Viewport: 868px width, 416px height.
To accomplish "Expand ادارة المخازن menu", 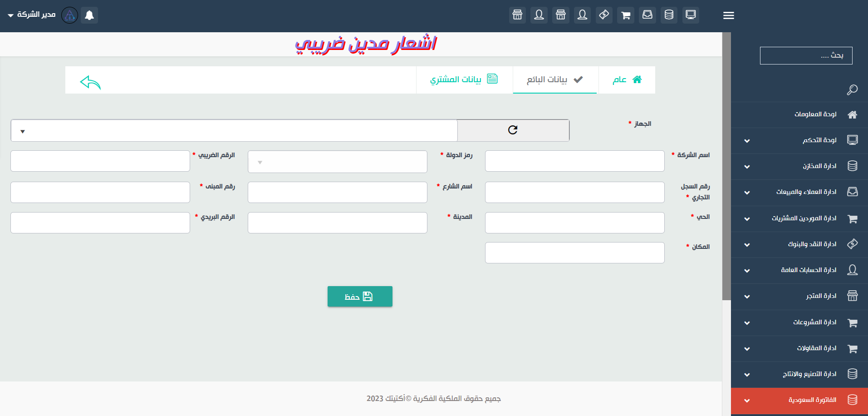I will [x=799, y=166].
